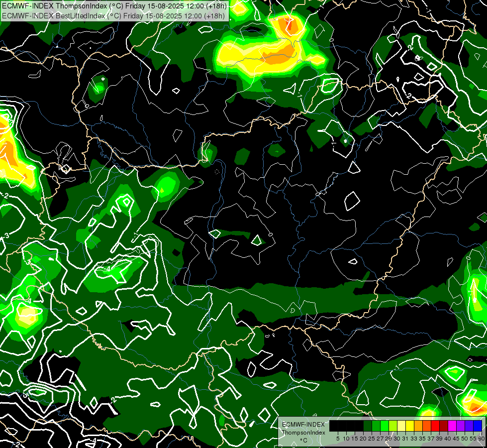Select the purple legend swatch for 45–50
This screenshot has width=487, height=448.
pyautogui.click(x=461, y=426)
